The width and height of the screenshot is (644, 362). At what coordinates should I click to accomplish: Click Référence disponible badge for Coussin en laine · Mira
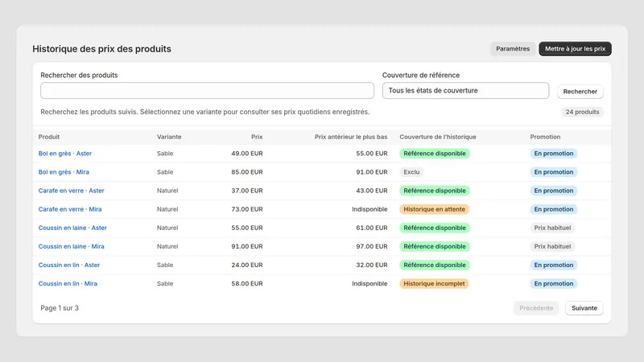pyautogui.click(x=435, y=246)
